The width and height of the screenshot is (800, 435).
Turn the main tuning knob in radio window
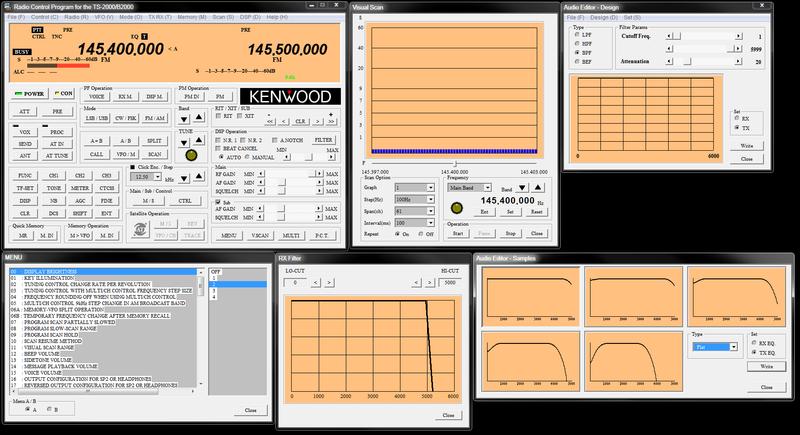point(191,156)
